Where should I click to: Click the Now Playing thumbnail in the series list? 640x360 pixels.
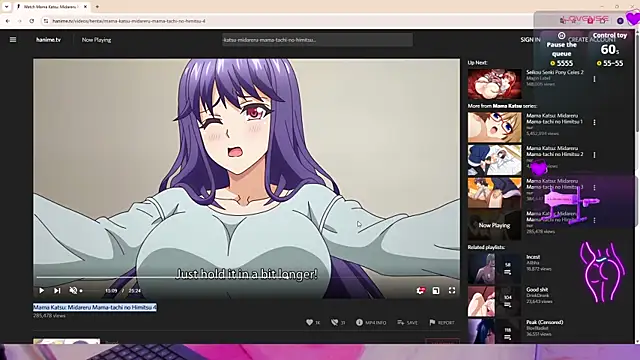[x=494, y=225]
